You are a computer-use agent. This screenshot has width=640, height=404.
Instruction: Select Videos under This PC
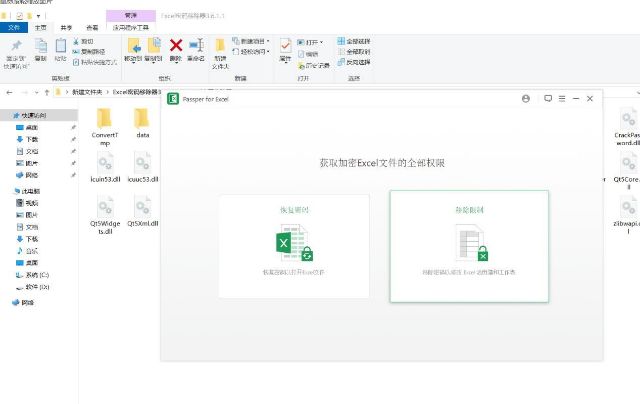(27, 203)
